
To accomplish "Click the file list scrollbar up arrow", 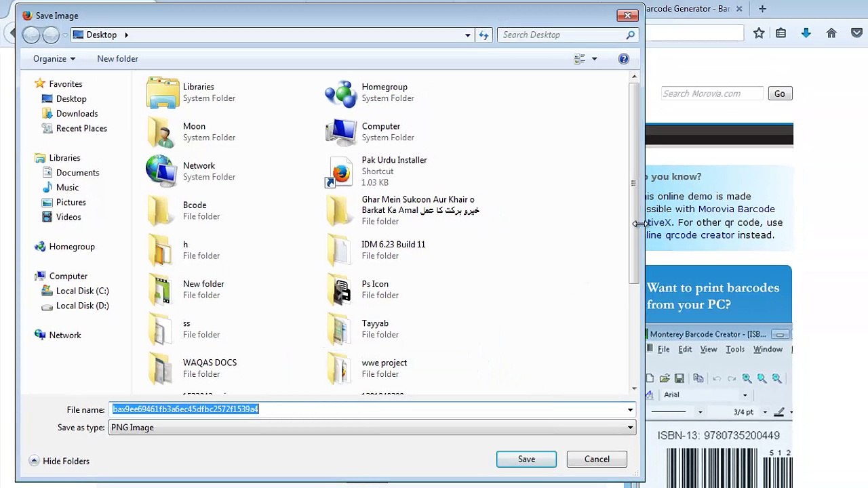I will 634,76.
